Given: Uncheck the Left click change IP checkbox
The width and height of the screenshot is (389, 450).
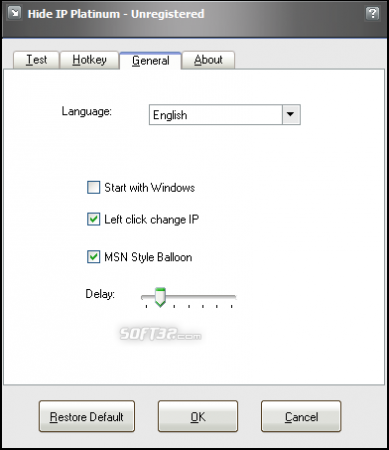Looking at the screenshot, I should [x=93, y=219].
